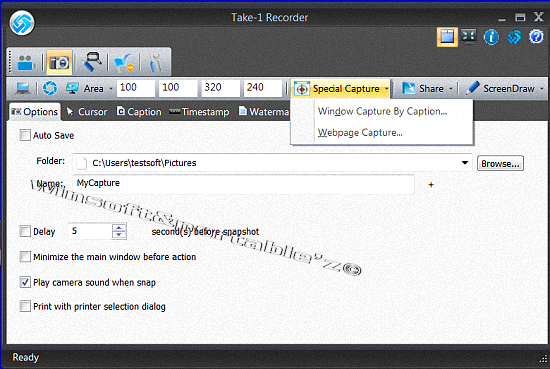The width and height of the screenshot is (550, 369).
Task: Click the top-right blue swirl logo icon
Action: coord(514,37)
